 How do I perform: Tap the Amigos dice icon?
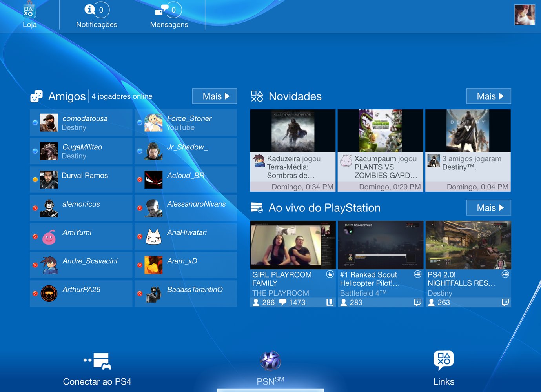coord(36,96)
